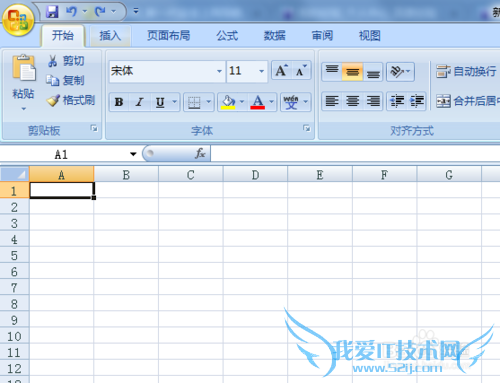Screen dimensions: 500x383
Task: Switch to the 插入 tab
Action: pos(110,35)
